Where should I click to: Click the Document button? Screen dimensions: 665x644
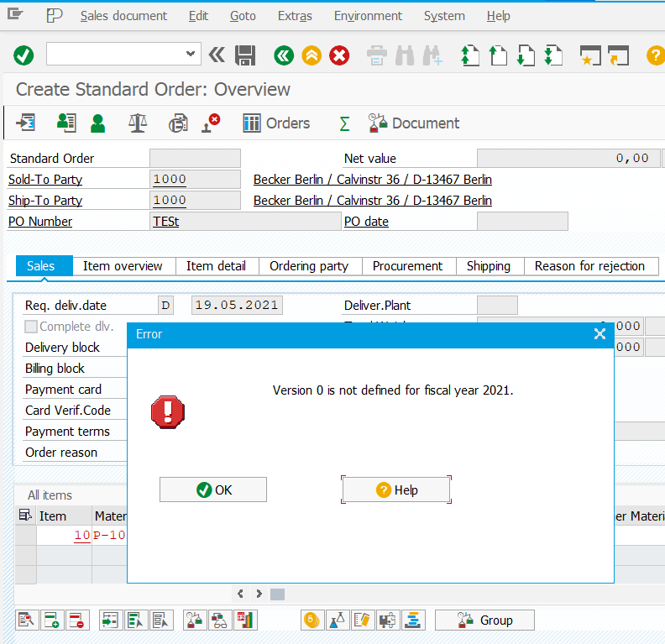pos(413,123)
